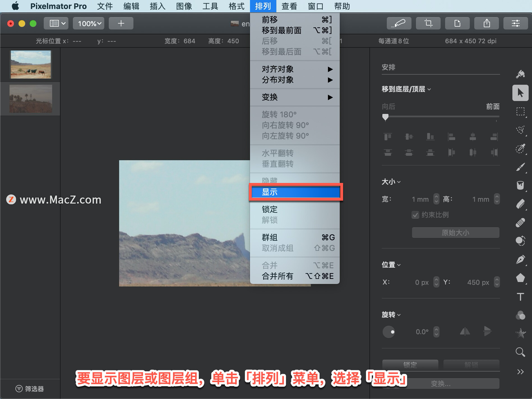This screenshot has width=532, height=399.
Task: Select the Free Selection lasso tool
Action: (520, 130)
